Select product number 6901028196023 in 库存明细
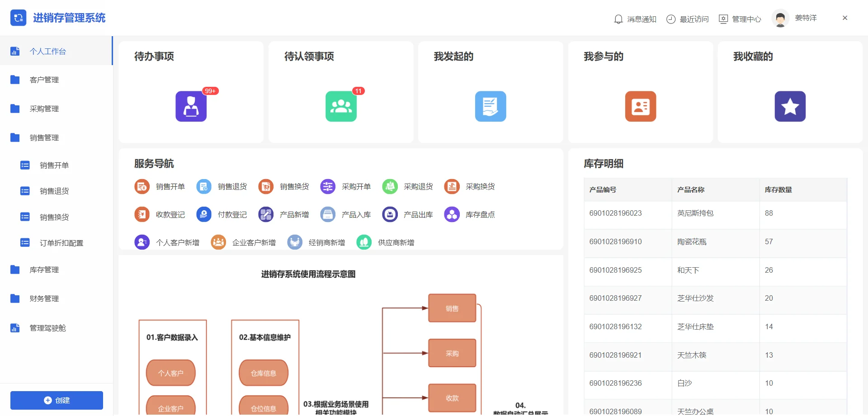The image size is (868, 416). pos(615,213)
